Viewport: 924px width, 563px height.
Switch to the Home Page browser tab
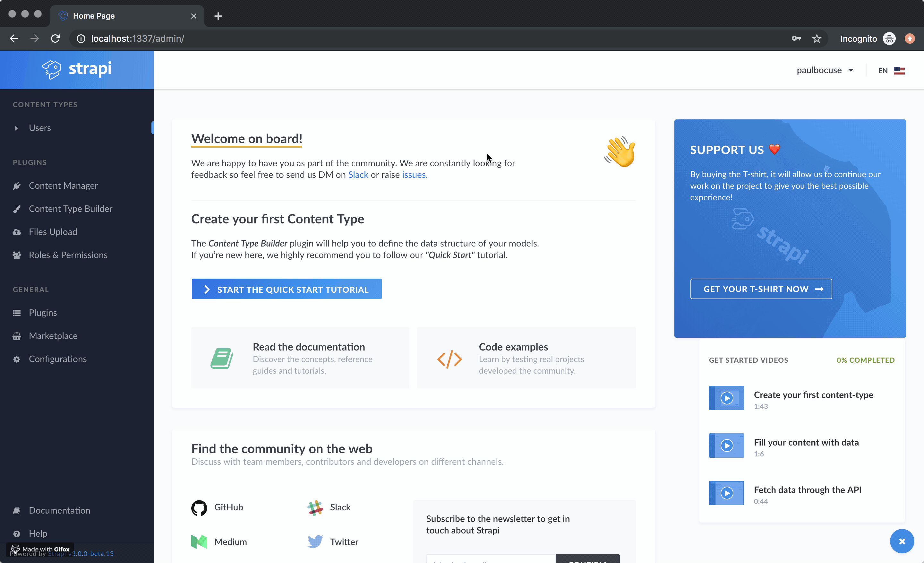point(94,16)
